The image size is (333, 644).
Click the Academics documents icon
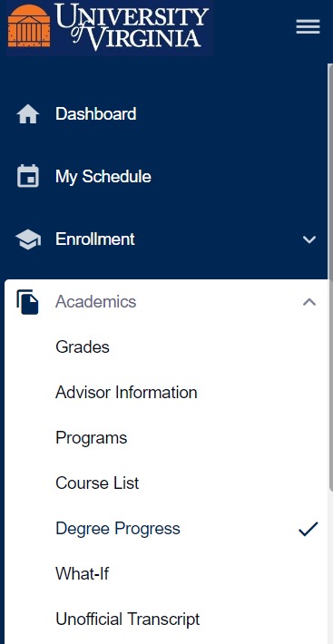pyautogui.click(x=27, y=302)
